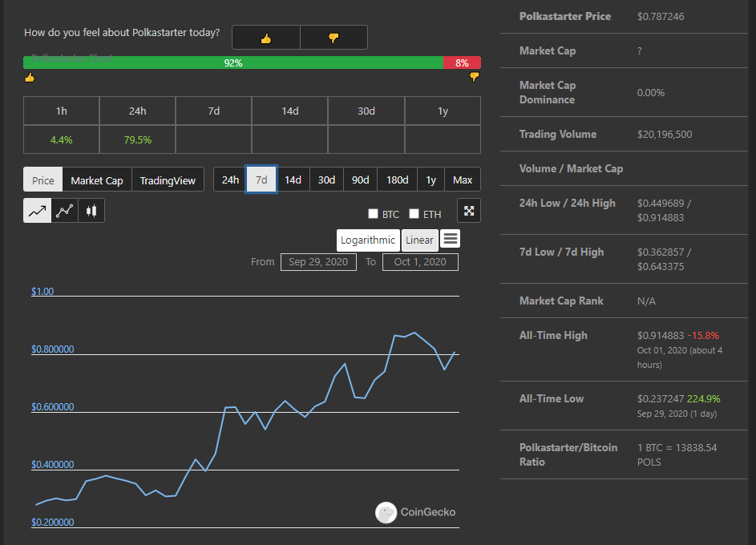Viewport: 756px width, 545px height.
Task: Click the 1h column header
Action: pyautogui.click(x=61, y=111)
